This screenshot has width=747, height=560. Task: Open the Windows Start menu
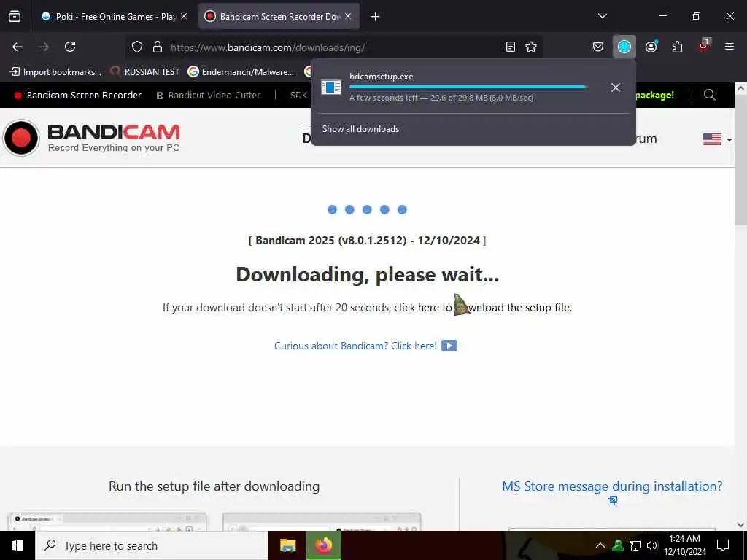click(18, 545)
